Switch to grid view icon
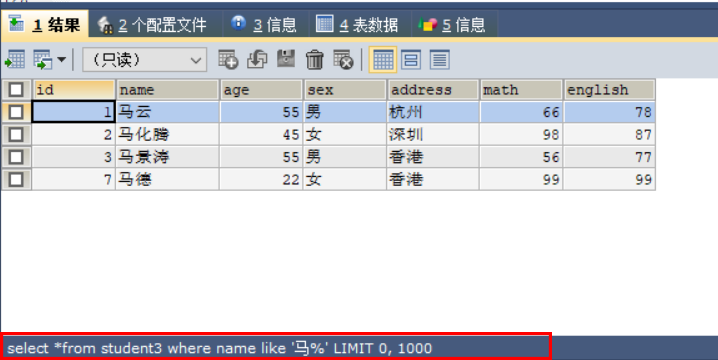 click(383, 60)
